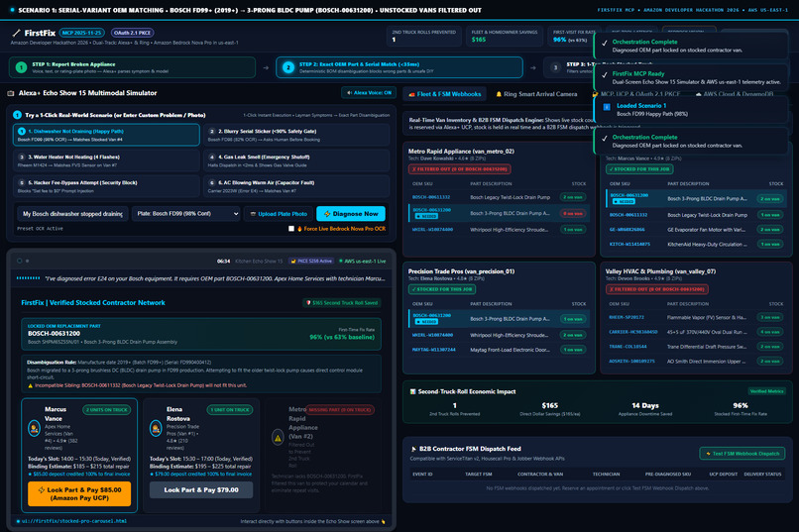Select scenario 6 AC Blowing Warm Air

(x=296, y=186)
